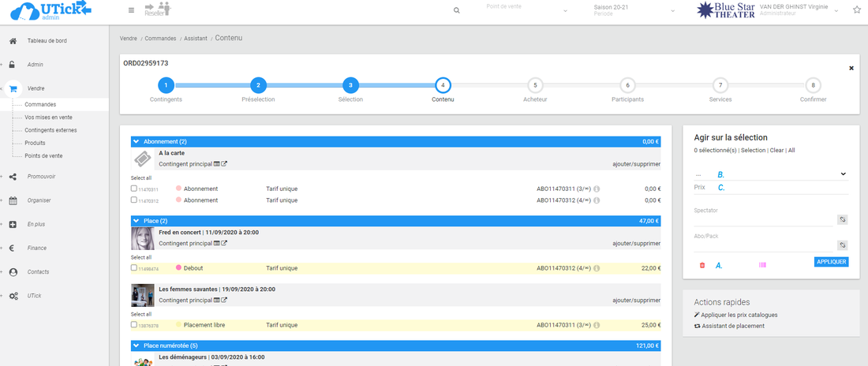The height and width of the screenshot is (366, 868).
Task: Click the pink barcode icon
Action: (762, 265)
